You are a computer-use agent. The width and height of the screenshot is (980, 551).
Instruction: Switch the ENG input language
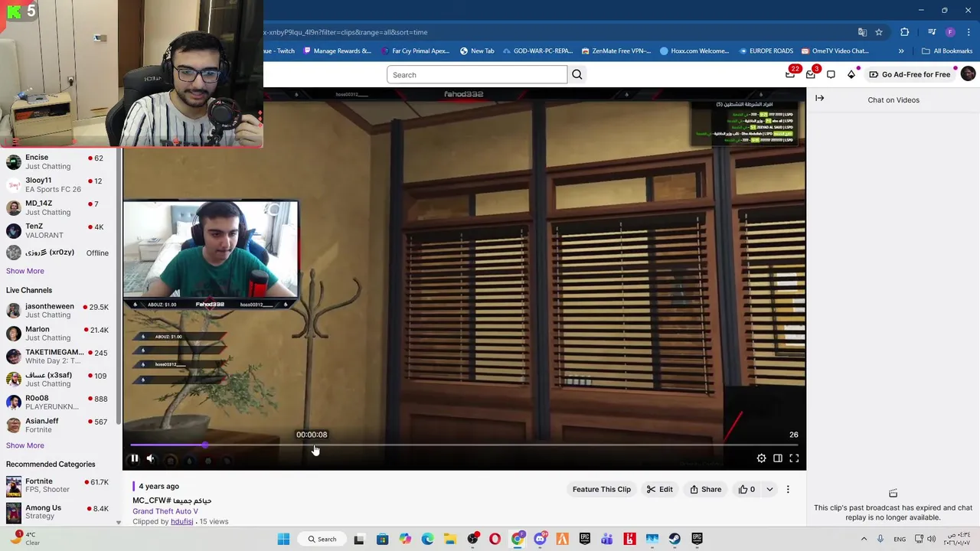[900, 539]
